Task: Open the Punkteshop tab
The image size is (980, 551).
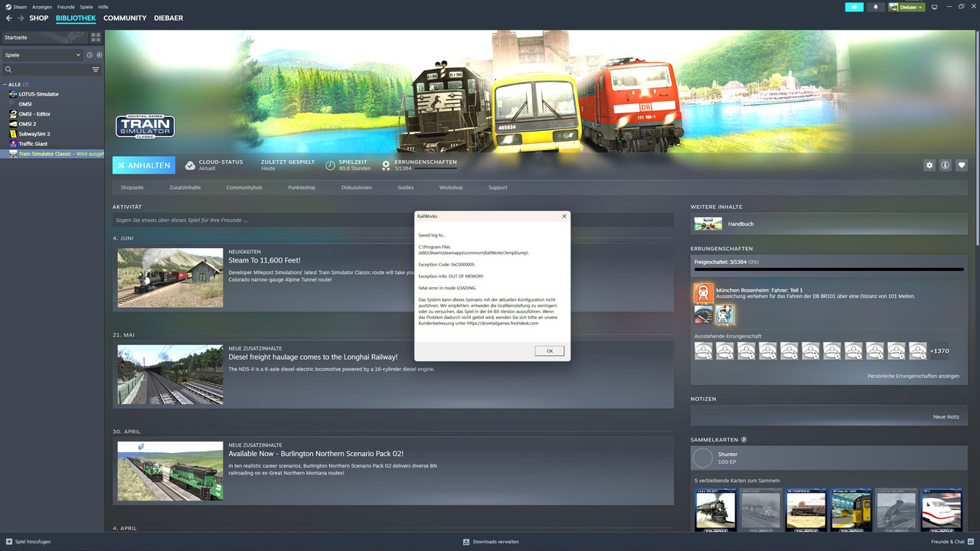Action: 302,187
